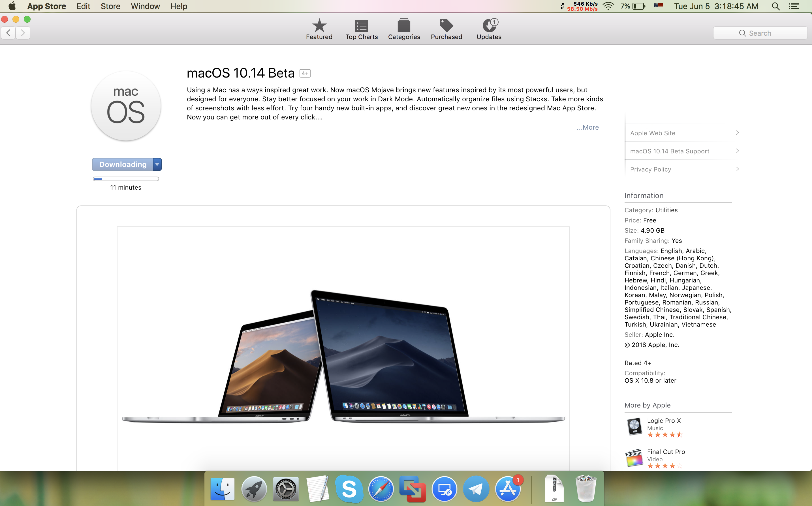Click the download progress bar
This screenshot has height=506, width=812.
point(126,179)
